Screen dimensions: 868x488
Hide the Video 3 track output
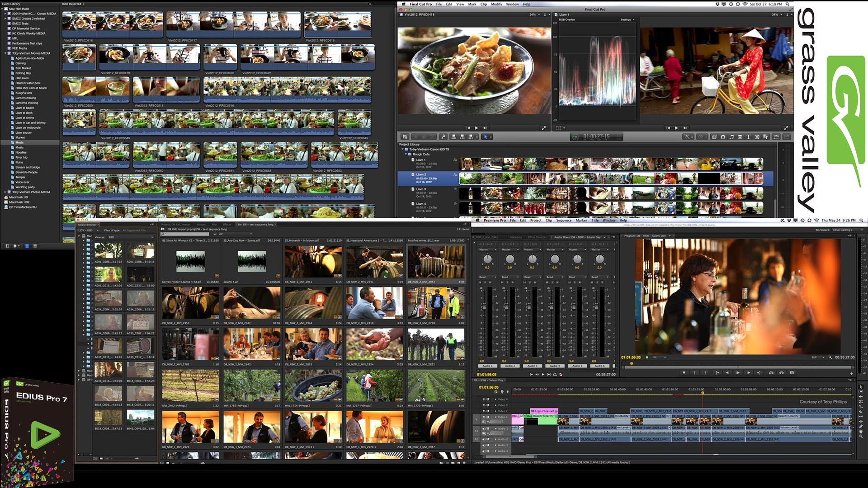pyautogui.click(x=484, y=405)
